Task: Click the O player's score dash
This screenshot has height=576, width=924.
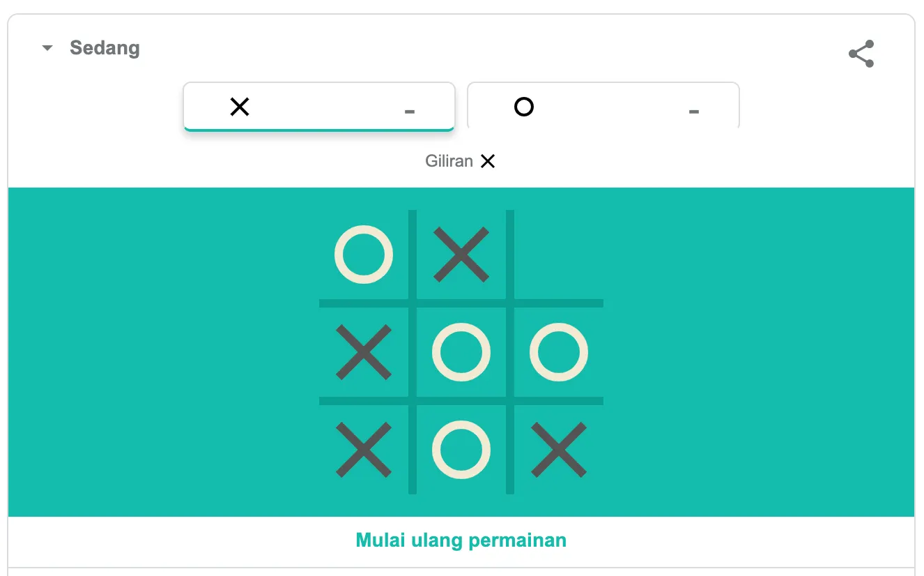Action: (694, 111)
